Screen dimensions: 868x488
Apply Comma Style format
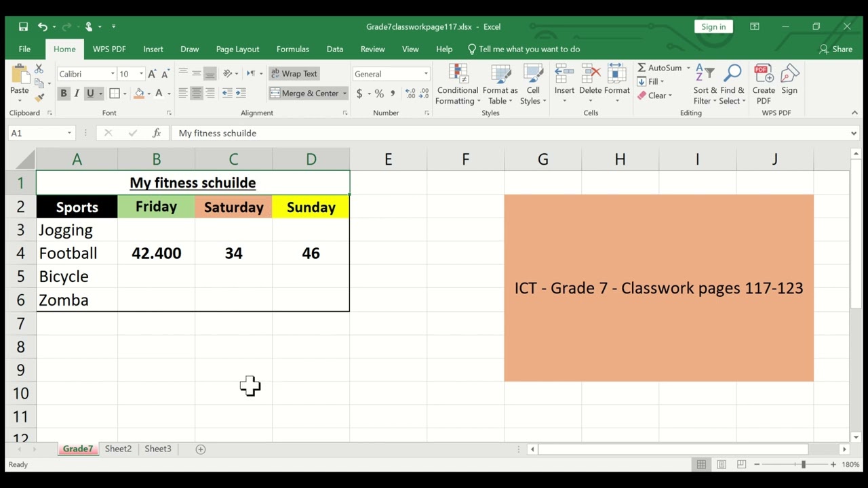[393, 94]
